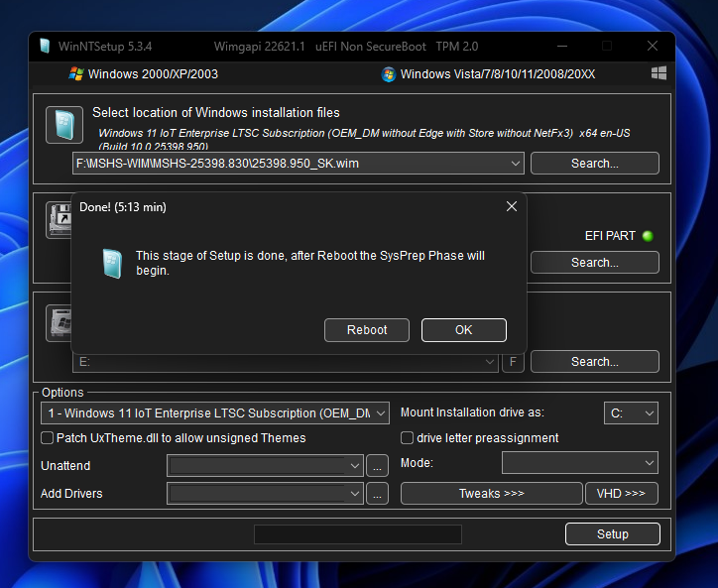Click the F format drive button
Image resolution: width=718 pixels, height=588 pixels.
513,362
